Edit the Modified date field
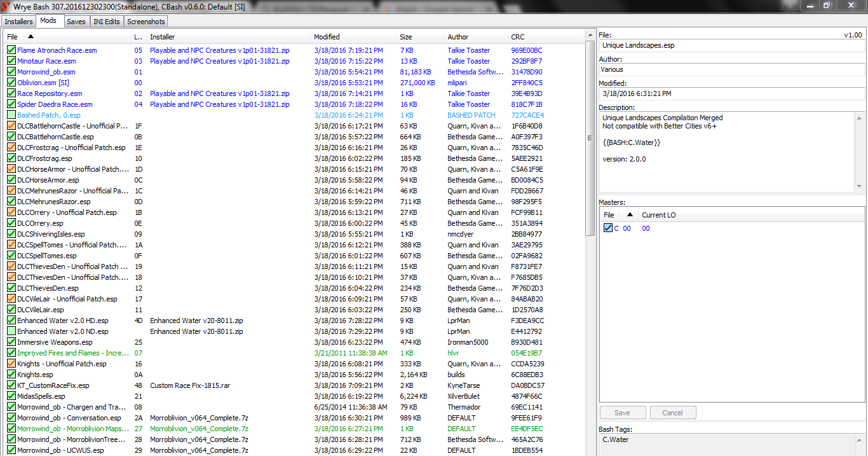Image resolution: width=868 pixels, height=456 pixels. (x=732, y=93)
